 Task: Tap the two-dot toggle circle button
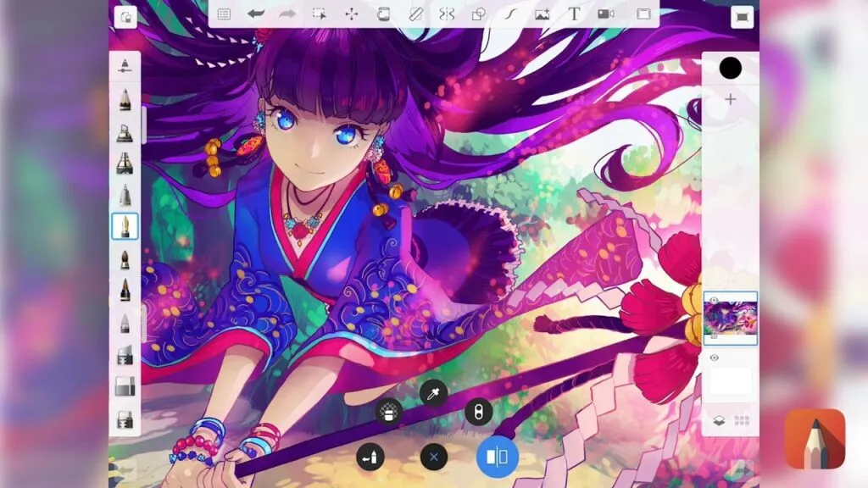[x=479, y=412]
